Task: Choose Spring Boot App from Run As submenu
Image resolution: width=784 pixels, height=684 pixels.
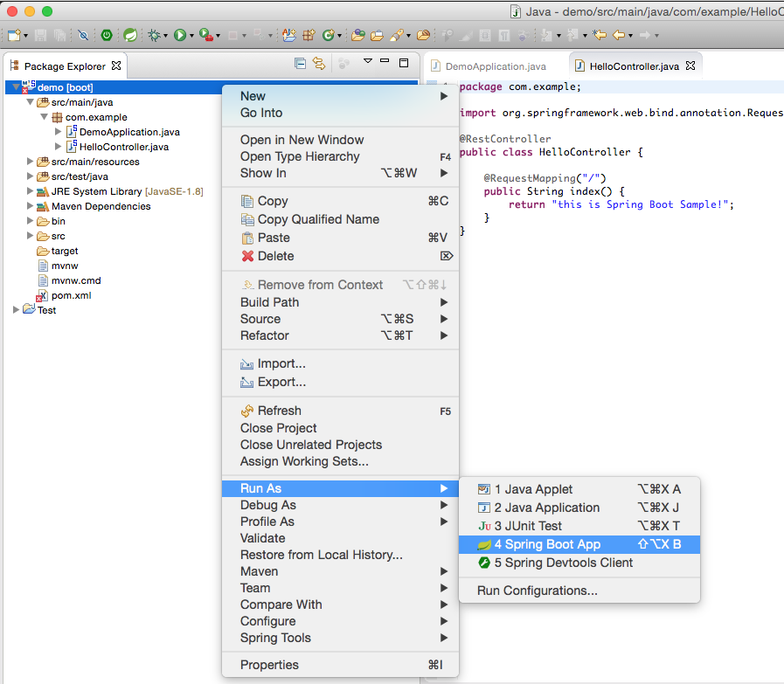Action: pyautogui.click(x=579, y=544)
